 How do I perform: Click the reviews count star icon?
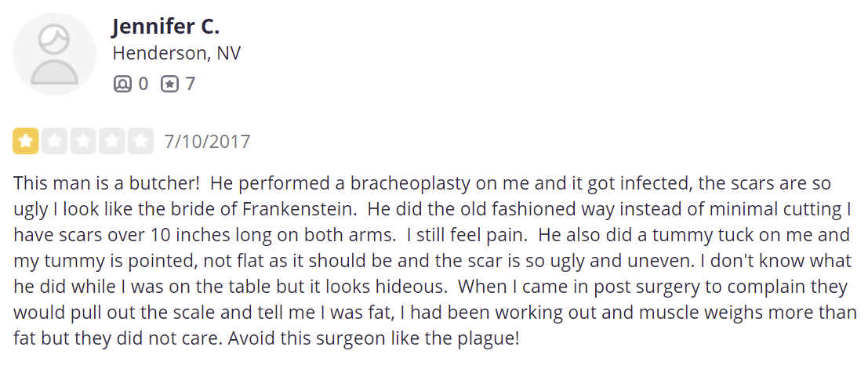[x=169, y=84]
